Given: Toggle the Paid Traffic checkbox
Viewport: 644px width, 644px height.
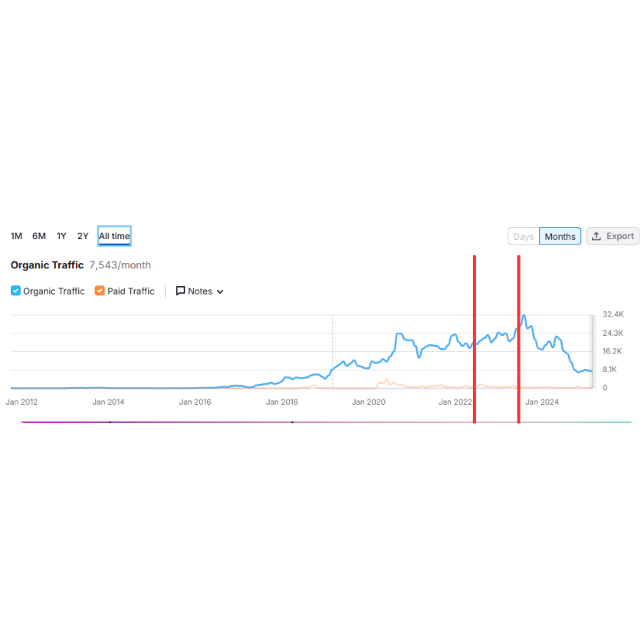Looking at the screenshot, I should click(100, 291).
